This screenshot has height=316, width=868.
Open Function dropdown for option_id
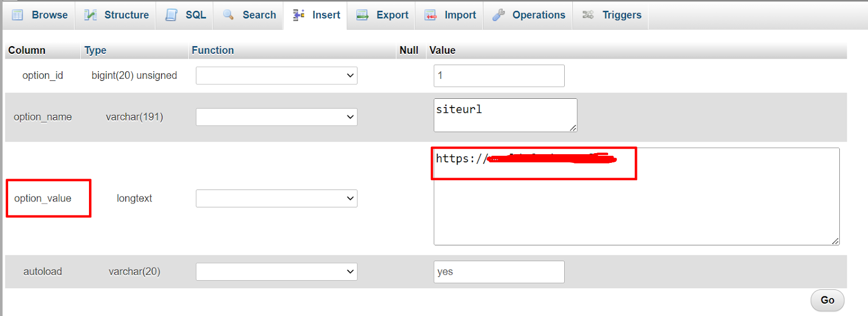(x=276, y=75)
